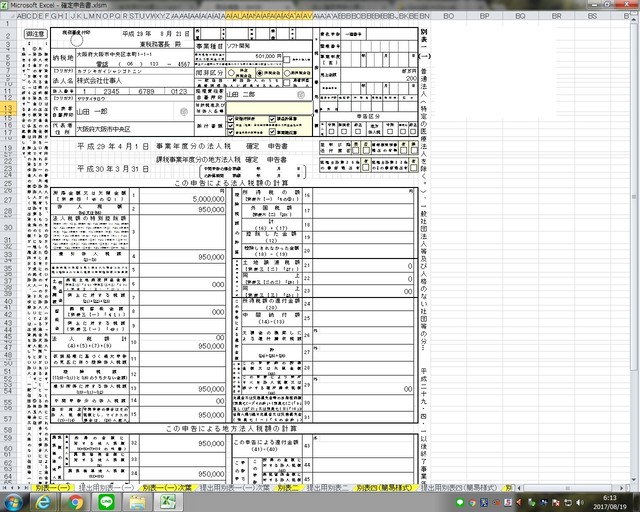This screenshot has height=512, width=640.
Task: Click the horizontal scrollbar beside sheet tabs
Action: pyautogui.click(x=572, y=488)
